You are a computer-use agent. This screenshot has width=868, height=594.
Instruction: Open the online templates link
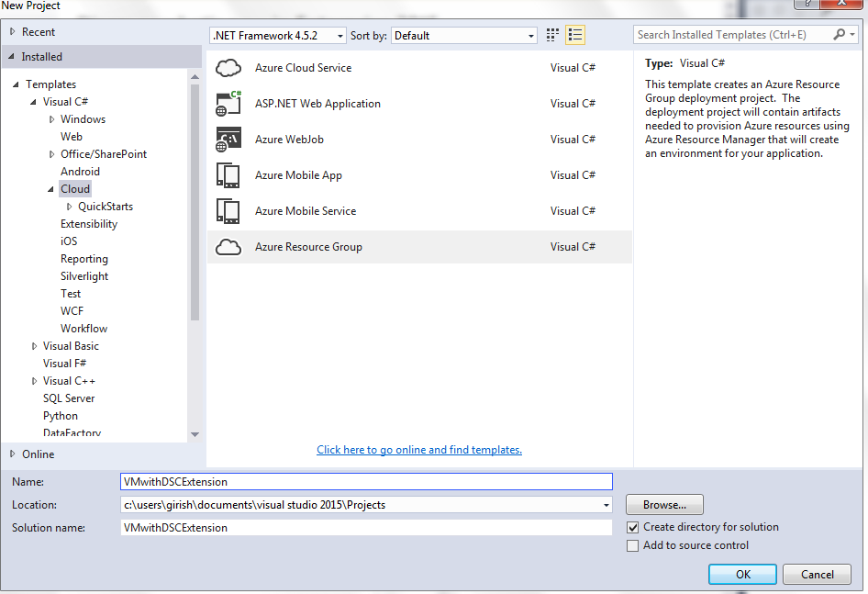419,450
